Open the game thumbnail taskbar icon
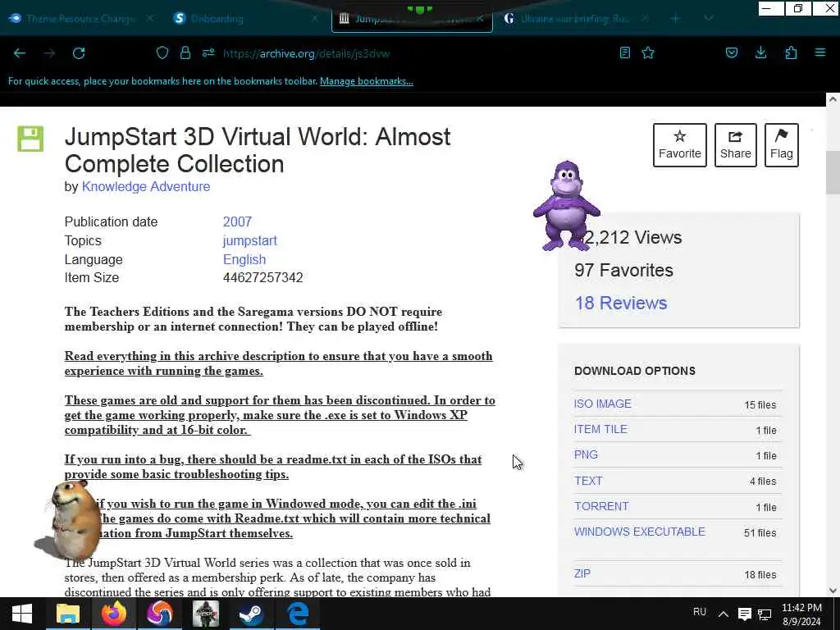This screenshot has height=630, width=840. (x=206, y=614)
